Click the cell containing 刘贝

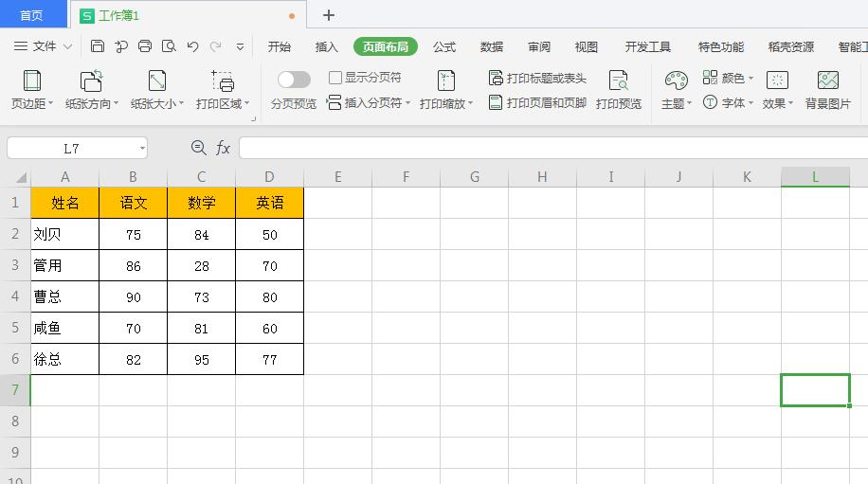coord(64,235)
